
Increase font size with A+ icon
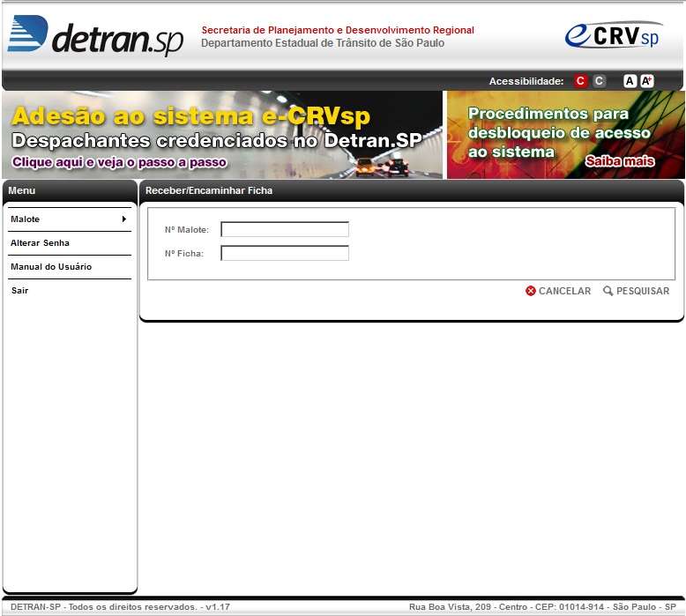(647, 81)
